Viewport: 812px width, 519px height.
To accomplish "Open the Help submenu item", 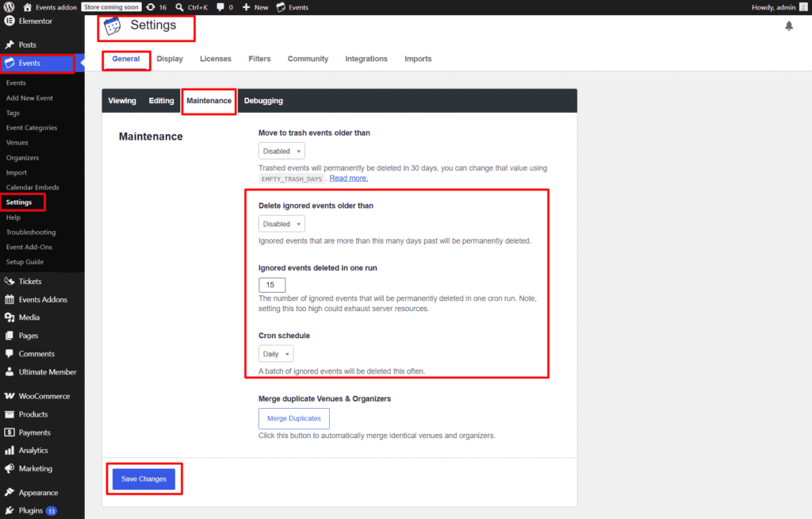I will click(x=13, y=217).
